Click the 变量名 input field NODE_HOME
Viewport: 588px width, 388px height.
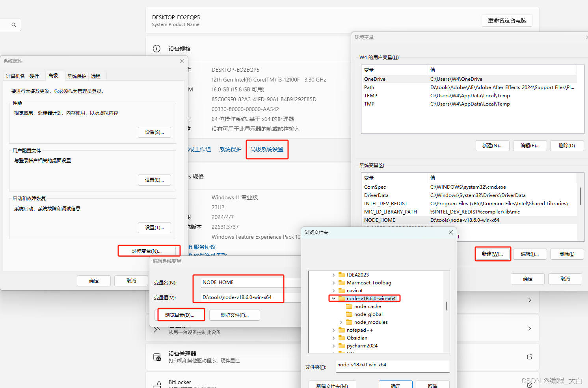click(251, 282)
